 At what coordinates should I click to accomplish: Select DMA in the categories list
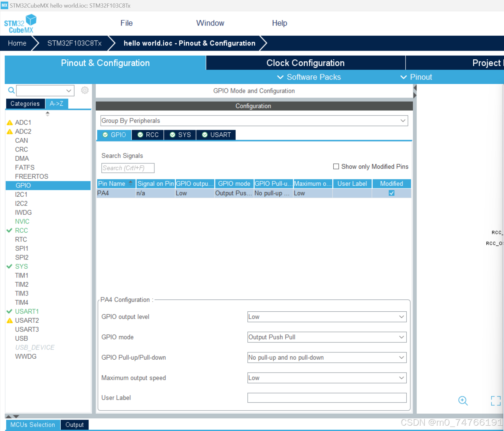tap(22, 159)
